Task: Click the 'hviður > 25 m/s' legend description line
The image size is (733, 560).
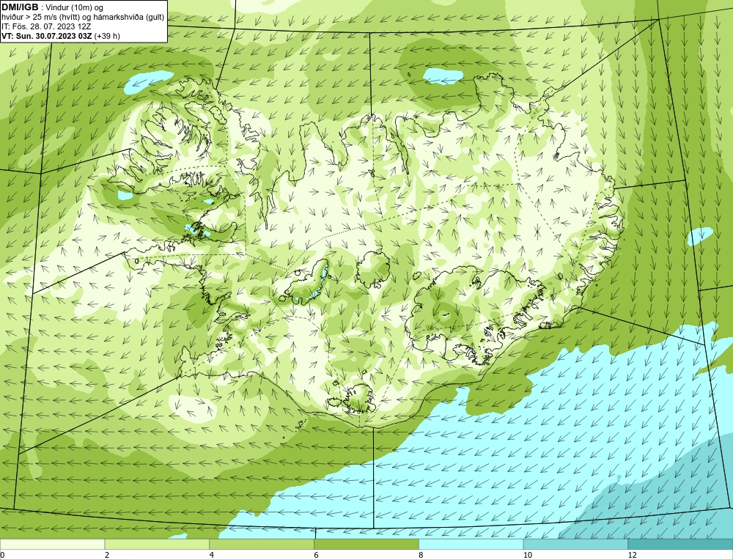Action: (x=83, y=17)
